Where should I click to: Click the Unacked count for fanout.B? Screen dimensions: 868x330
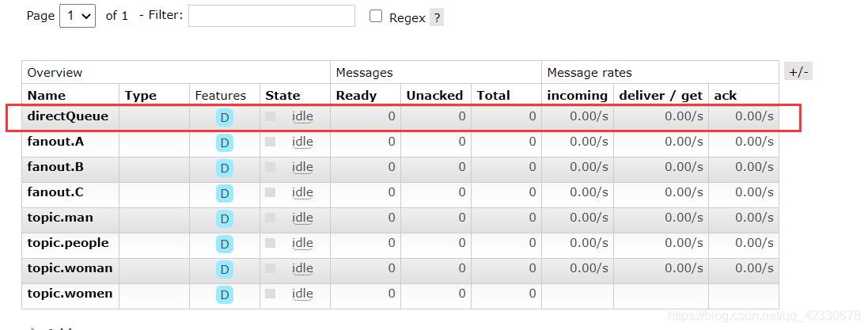[x=461, y=167]
